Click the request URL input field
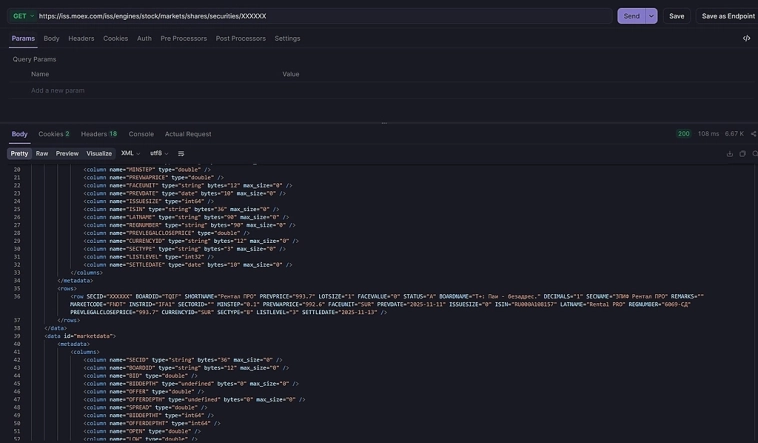Viewport: 758px width, 443px height. 320,16
